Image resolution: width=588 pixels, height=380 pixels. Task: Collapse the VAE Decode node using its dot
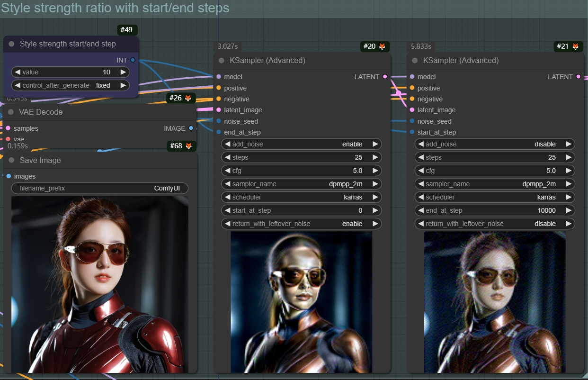click(x=11, y=112)
